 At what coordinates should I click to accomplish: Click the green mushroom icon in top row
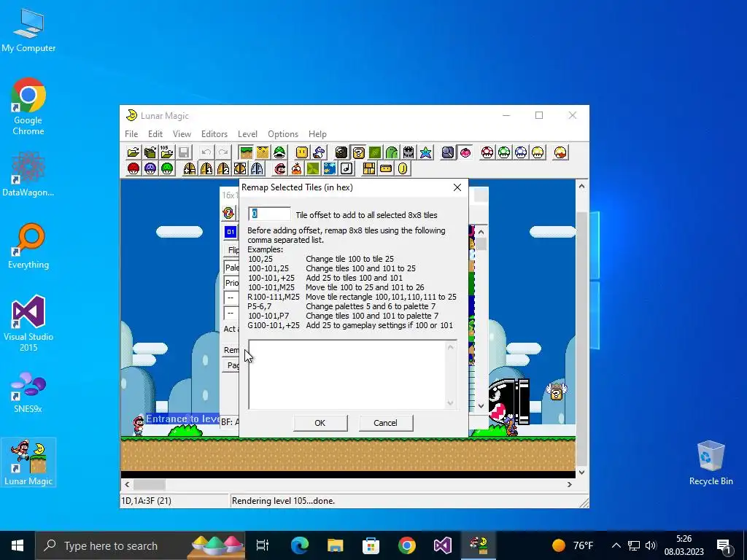[x=504, y=152]
